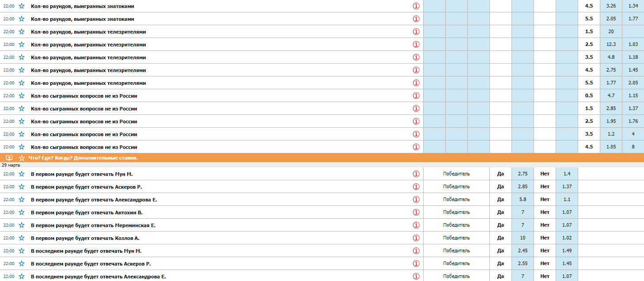Click 22:00 time in first-round Мереминская Е. row
644x281 pixels.
(9, 225)
